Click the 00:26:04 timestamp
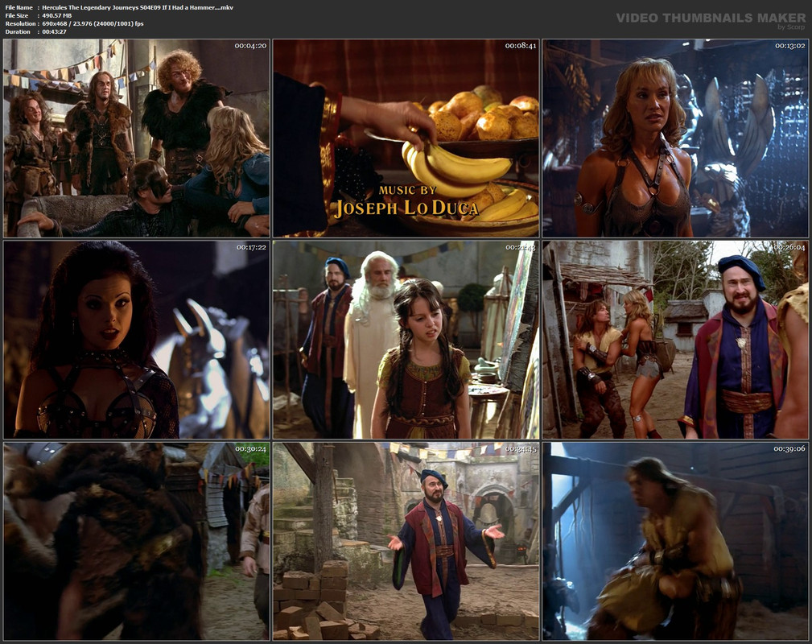 click(790, 247)
